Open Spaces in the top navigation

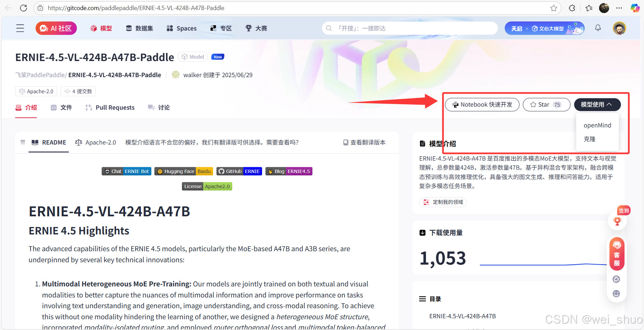click(x=182, y=29)
